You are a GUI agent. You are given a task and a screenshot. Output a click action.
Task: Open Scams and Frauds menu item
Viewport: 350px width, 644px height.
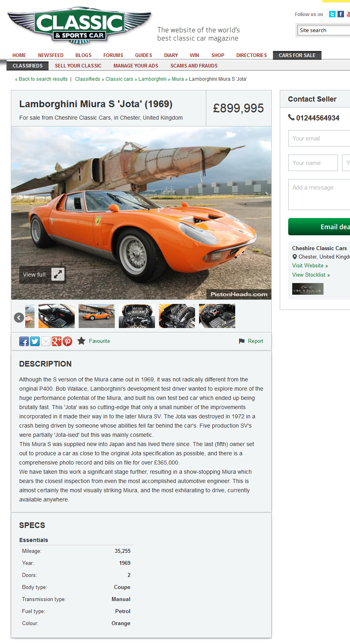[x=194, y=66]
